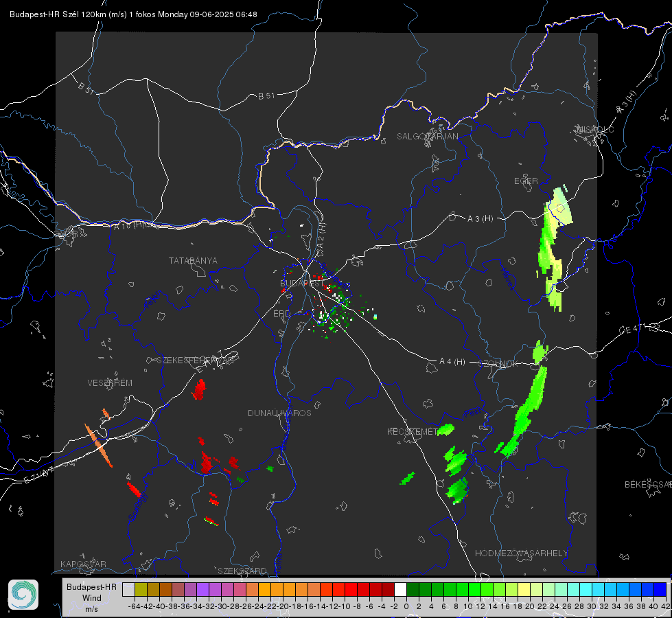This screenshot has width=672, height=618.
Task: Click the red echo blob south of Székesfehérvár
Action: point(199,389)
